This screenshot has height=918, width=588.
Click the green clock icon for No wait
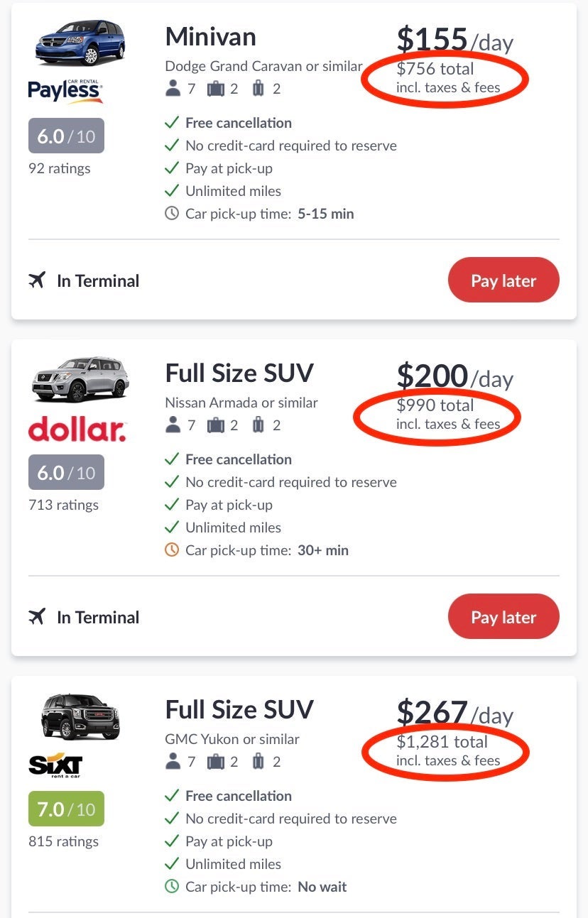click(x=171, y=886)
